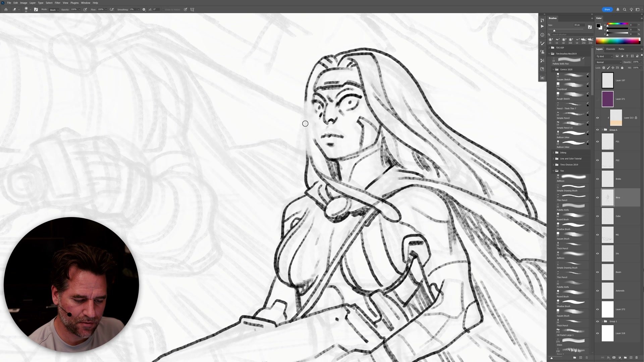The height and width of the screenshot is (362, 644).
Task: Open the smoothing options gear icon
Action: pyautogui.click(x=144, y=9)
